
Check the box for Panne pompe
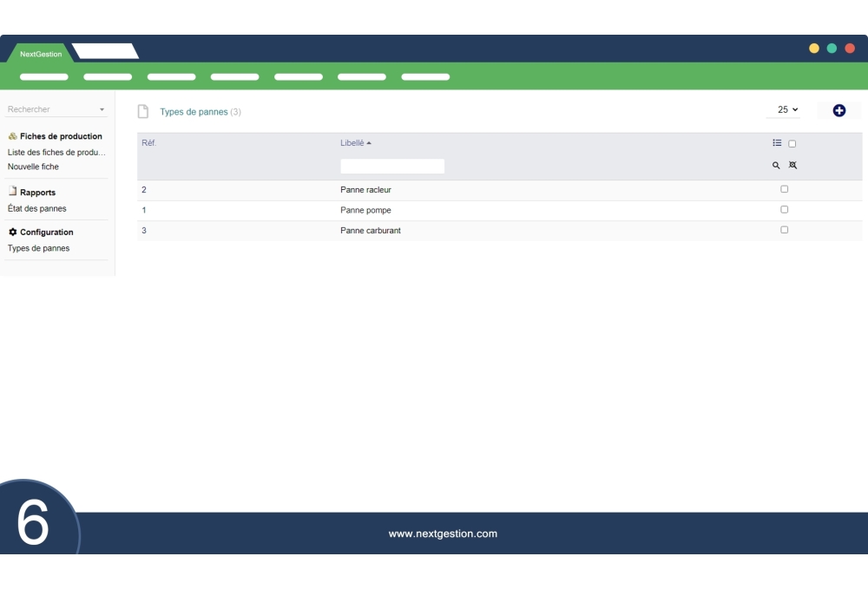[785, 210]
